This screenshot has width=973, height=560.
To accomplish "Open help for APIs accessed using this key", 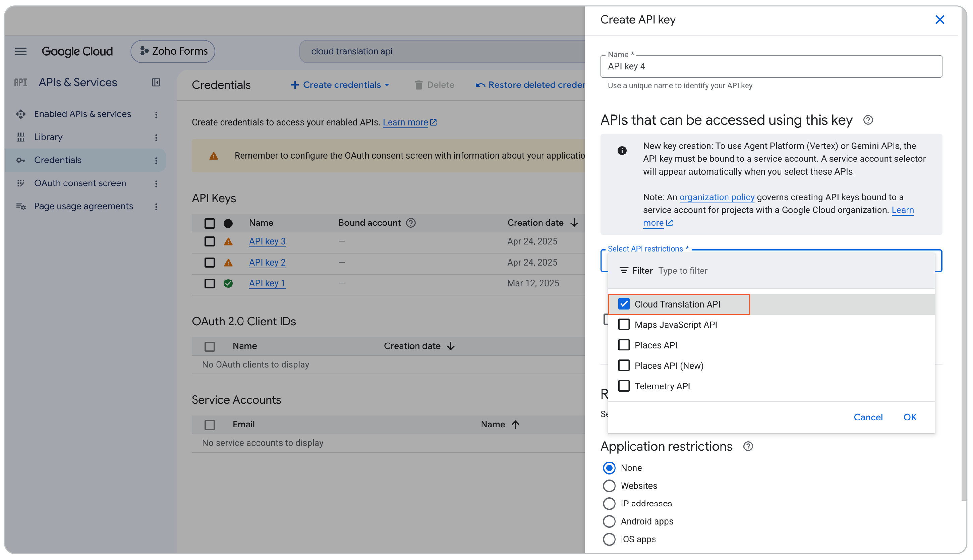I will pos(868,120).
